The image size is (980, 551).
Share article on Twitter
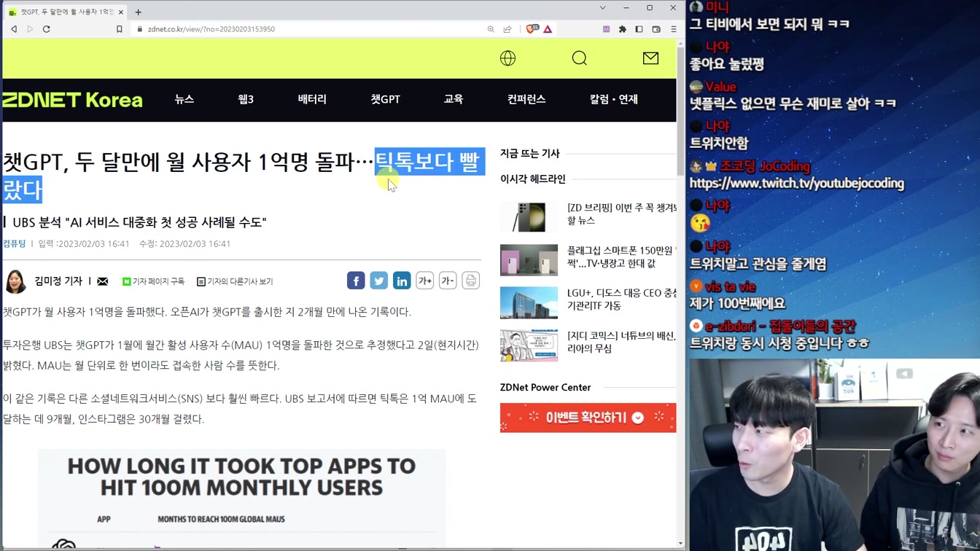pos(379,281)
